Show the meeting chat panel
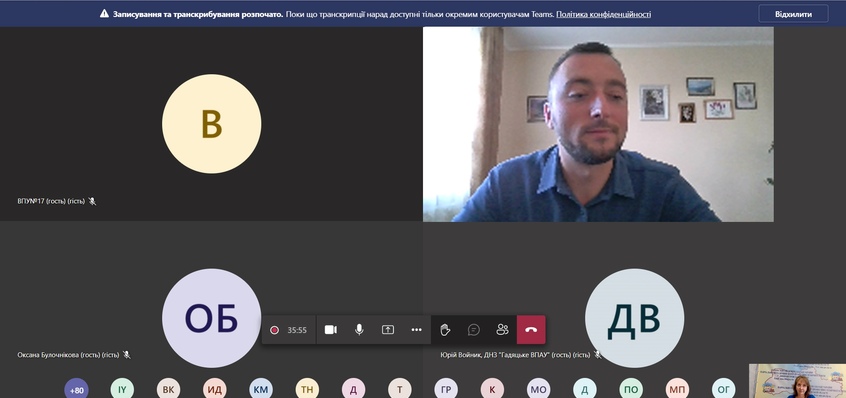This screenshot has height=398, width=846. (x=474, y=330)
